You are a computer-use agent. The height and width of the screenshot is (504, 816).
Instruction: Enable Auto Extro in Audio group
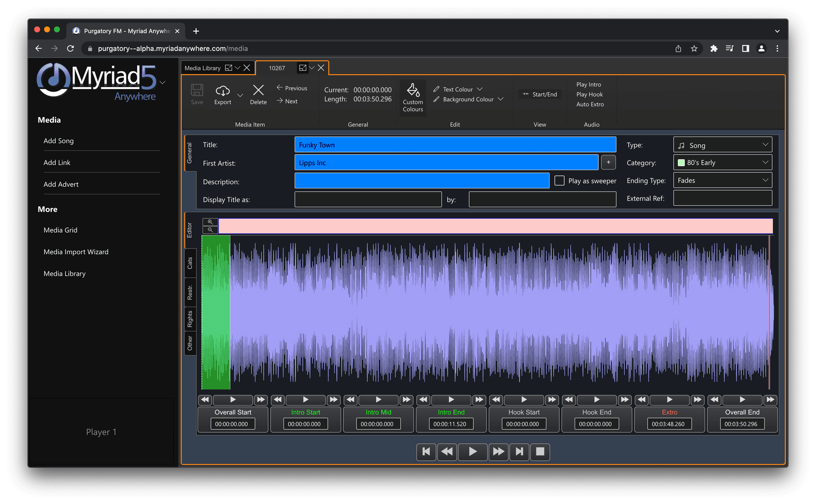point(589,104)
